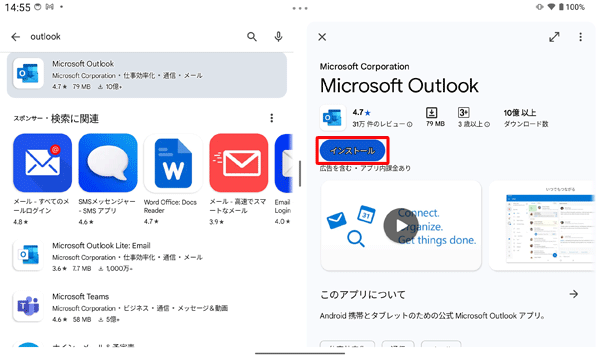Tap SMSメッセンジャー app title text
The image size is (600, 360).
(107, 206)
